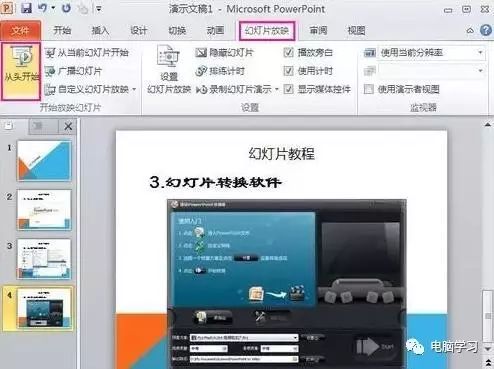
Task: Toggle the 使用计时 checkbox
Action: point(289,71)
